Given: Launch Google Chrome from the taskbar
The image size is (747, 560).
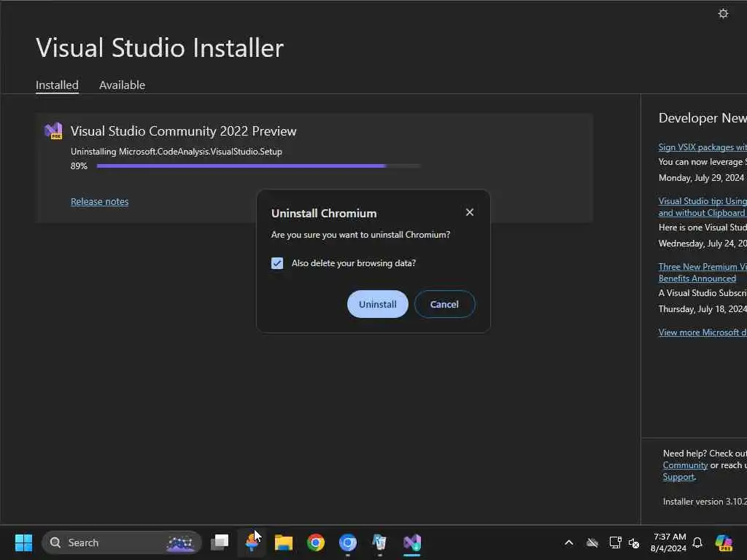Looking at the screenshot, I should tap(315, 542).
